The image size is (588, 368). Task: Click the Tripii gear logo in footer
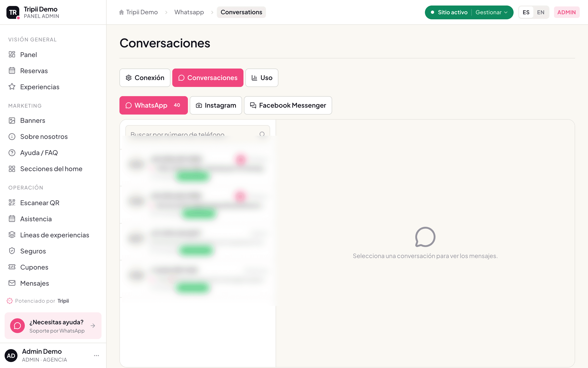click(x=9, y=301)
